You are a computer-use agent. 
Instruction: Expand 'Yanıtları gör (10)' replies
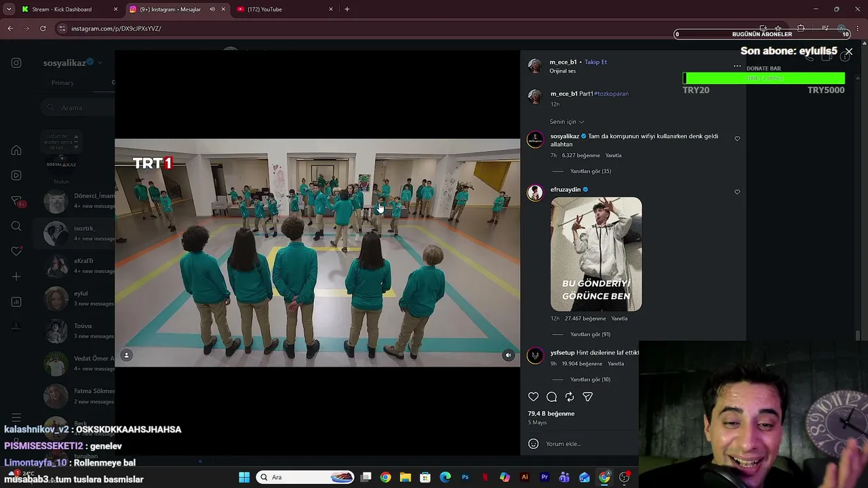tap(591, 380)
